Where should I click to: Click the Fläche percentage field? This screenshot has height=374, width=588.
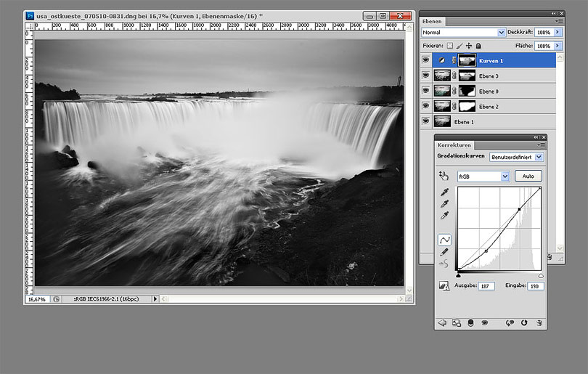pyautogui.click(x=544, y=46)
